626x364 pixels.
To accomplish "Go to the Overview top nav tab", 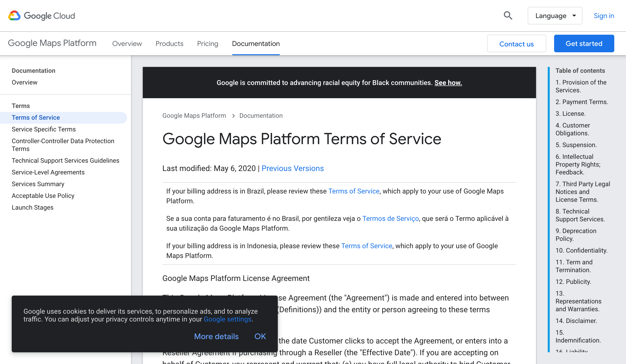I will (127, 44).
